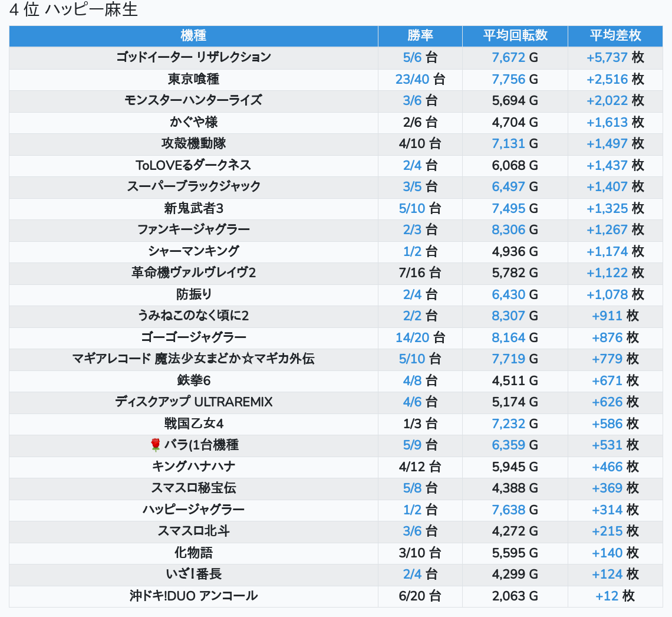The image size is (672, 617).
Task: Select the 攻殻機動隊 row name
Action: (x=193, y=143)
